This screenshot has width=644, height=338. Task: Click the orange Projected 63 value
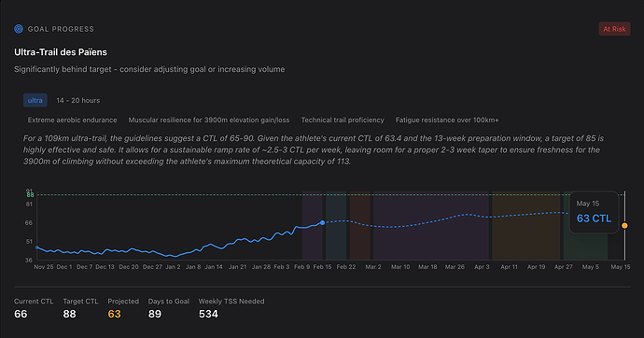(114, 314)
